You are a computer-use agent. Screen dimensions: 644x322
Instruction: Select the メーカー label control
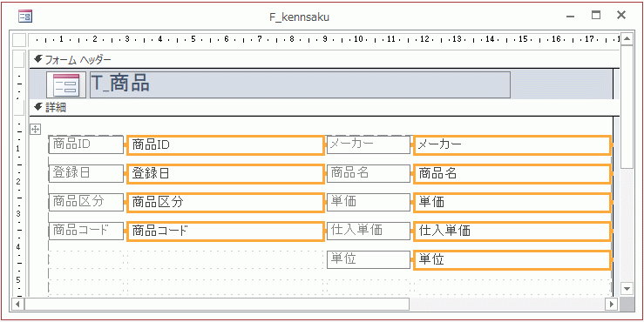click(x=369, y=144)
